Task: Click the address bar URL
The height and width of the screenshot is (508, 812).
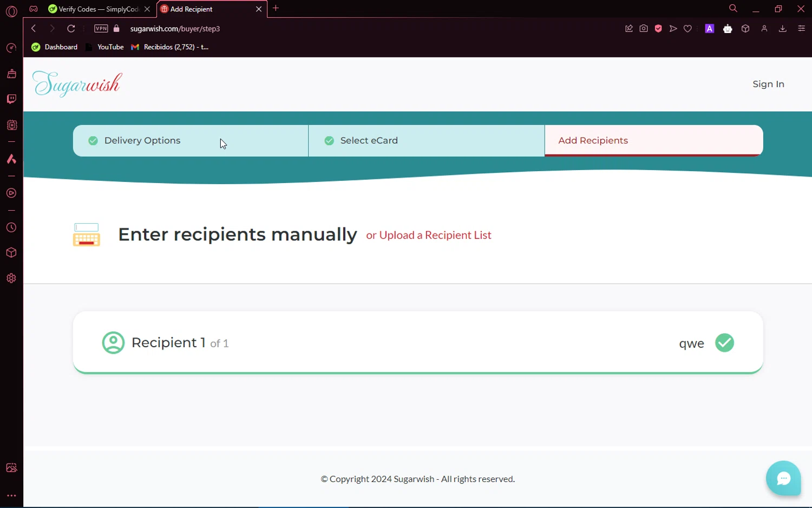Action: point(175,29)
